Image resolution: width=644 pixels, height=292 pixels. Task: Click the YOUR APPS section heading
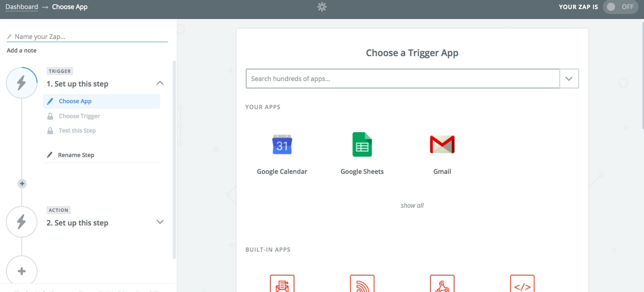click(263, 107)
